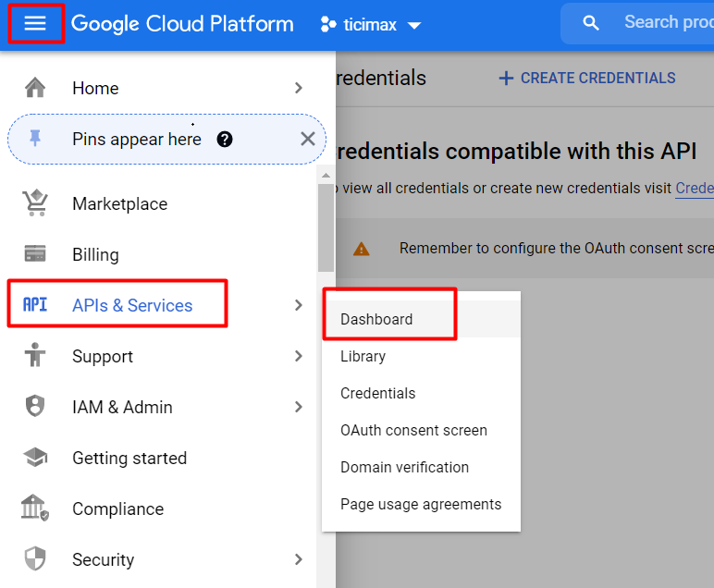Click the search magnifier icon
Screen dimensions: 714x588
click(x=591, y=23)
